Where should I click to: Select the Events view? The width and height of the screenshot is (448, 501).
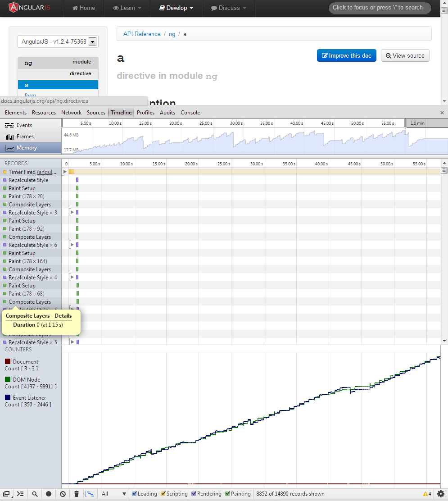tap(31, 125)
